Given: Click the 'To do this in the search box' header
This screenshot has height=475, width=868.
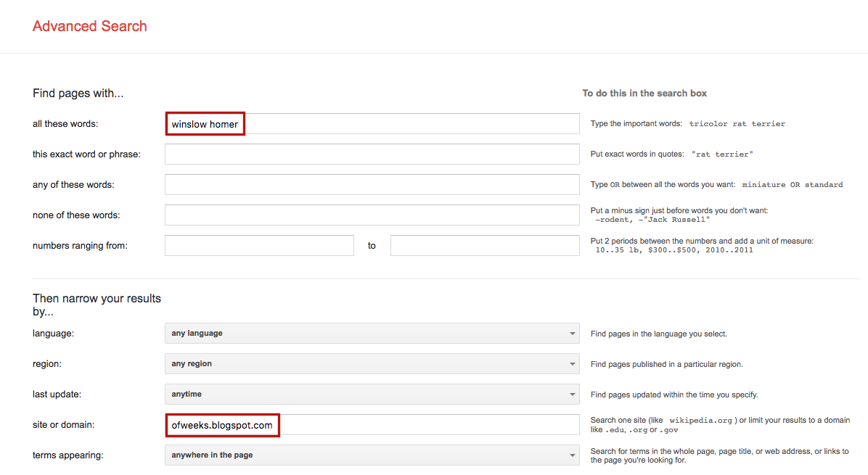Looking at the screenshot, I should point(644,93).
